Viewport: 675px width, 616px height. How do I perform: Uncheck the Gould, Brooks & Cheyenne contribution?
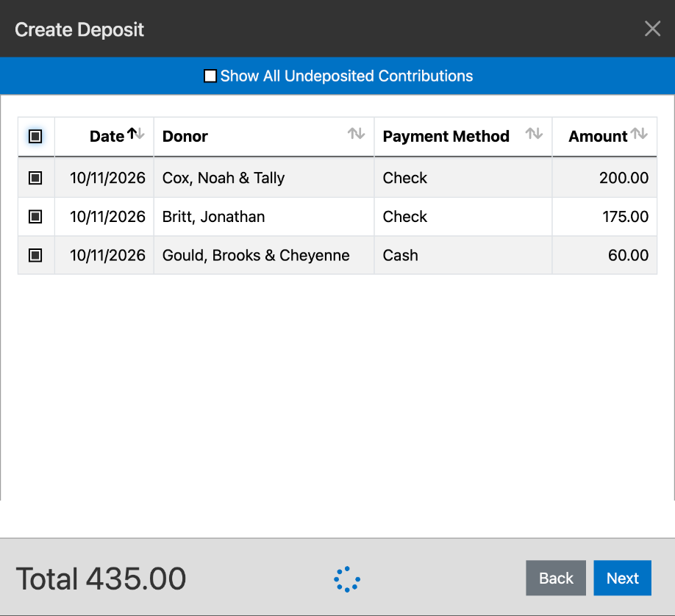pos(35,255)
